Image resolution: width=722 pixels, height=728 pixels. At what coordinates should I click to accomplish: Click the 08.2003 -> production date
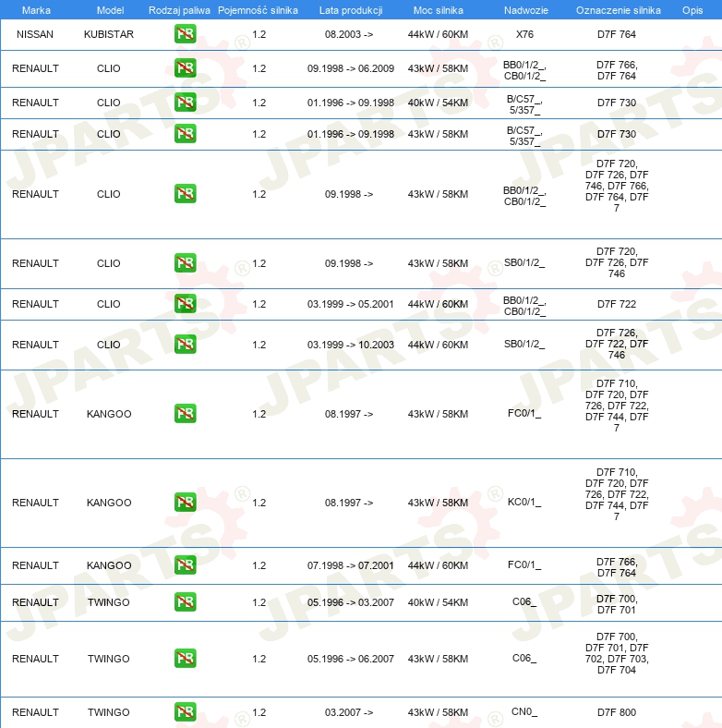(x=349, y=34)
